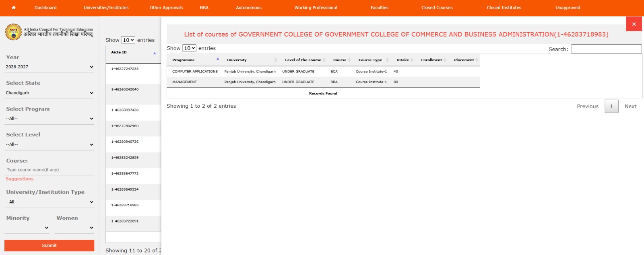Screen dimensions: 644x255
Task: Click Aicte ID 1-46272802960
Action: coord(125,126)
